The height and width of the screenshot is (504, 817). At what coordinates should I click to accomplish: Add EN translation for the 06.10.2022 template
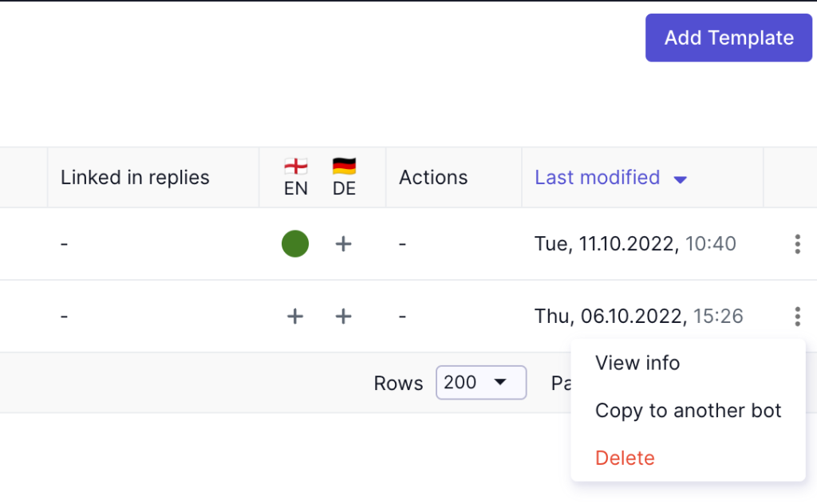[295, 316]
